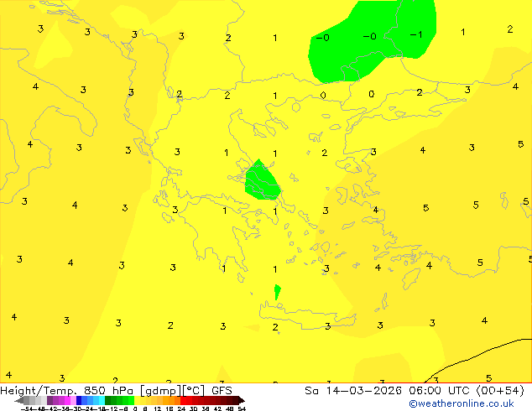Pick the dark purple swatch in the color scale

[x=50, y=400]
